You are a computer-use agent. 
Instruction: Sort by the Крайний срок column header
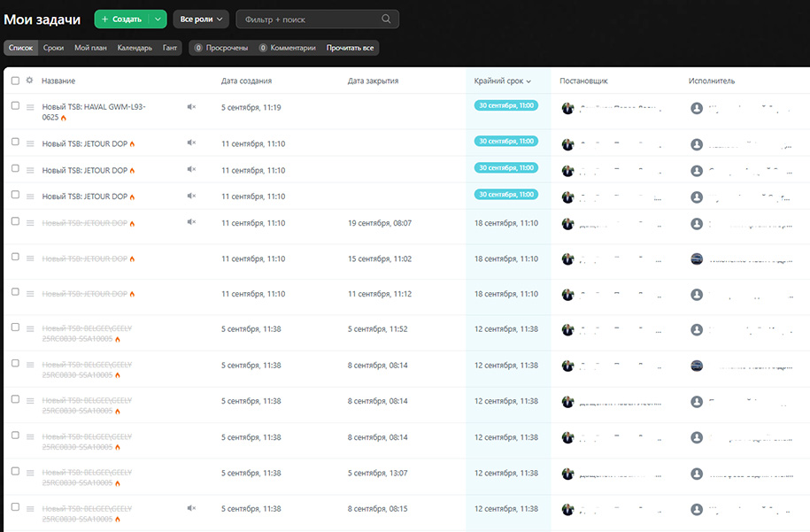[503, 81]
